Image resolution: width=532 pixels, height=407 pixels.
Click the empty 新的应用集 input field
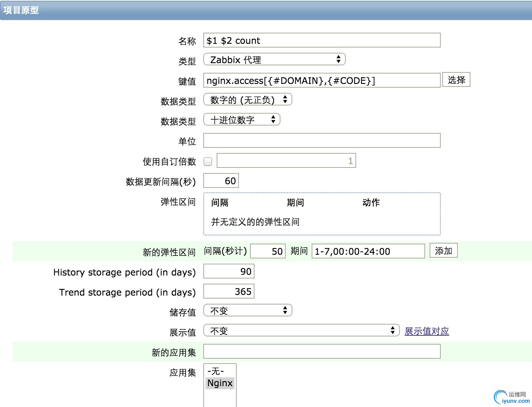point(322,351)
